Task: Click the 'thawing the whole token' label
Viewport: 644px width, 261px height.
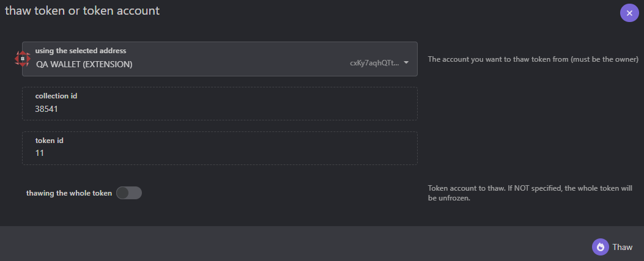Action: coord(69,193)
